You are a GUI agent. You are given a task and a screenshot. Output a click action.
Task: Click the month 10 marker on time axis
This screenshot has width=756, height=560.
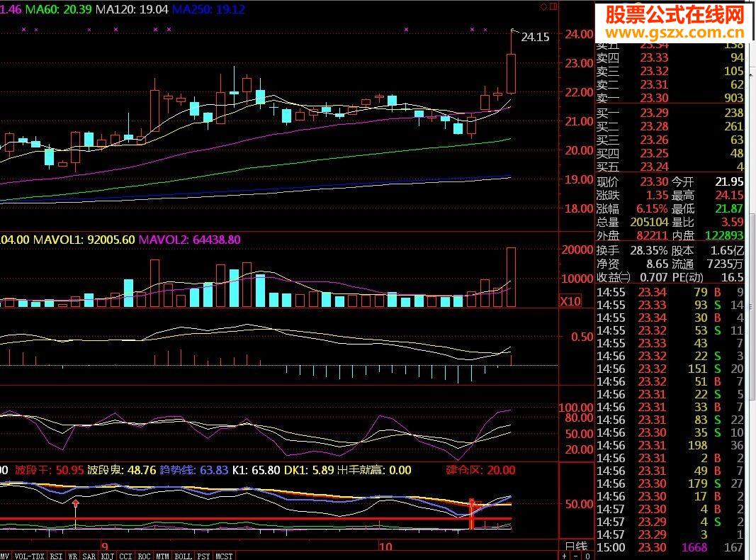(x=385, y=547)
